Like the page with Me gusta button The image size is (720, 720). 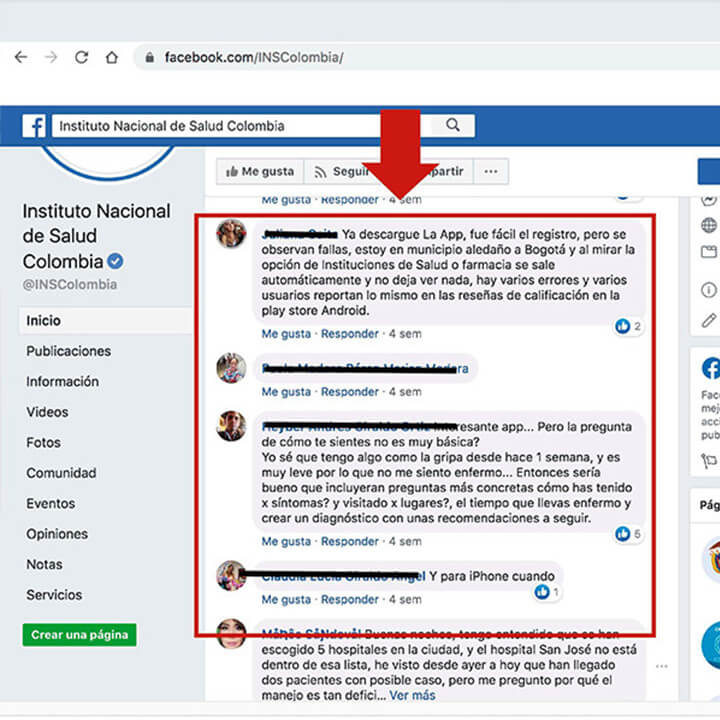(260, 172)
